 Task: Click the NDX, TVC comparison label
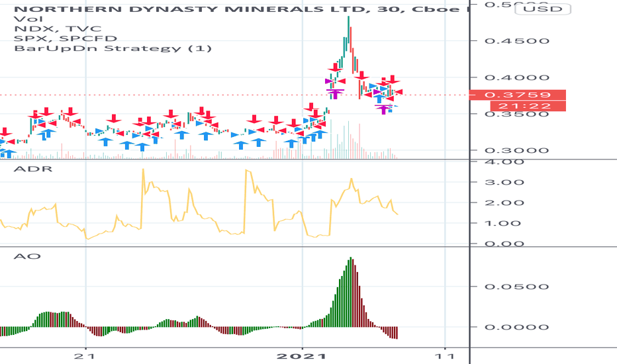(x=58, y=28)
